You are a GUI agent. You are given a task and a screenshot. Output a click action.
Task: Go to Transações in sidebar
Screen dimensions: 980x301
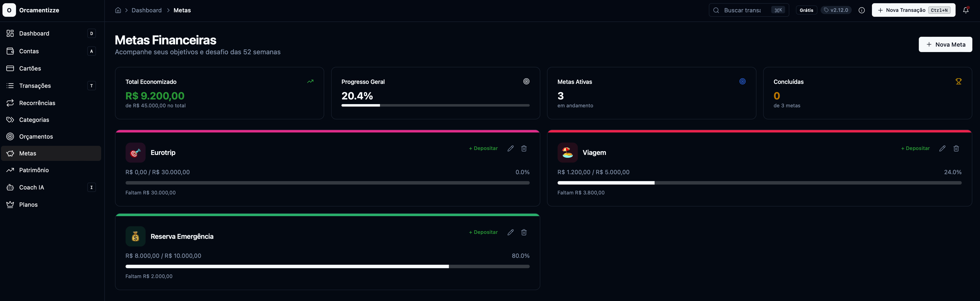tap(35, 86)
